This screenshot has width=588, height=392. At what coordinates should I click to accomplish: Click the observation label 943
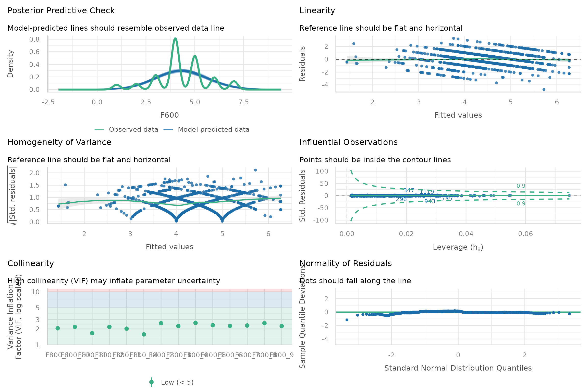(430, 201)
